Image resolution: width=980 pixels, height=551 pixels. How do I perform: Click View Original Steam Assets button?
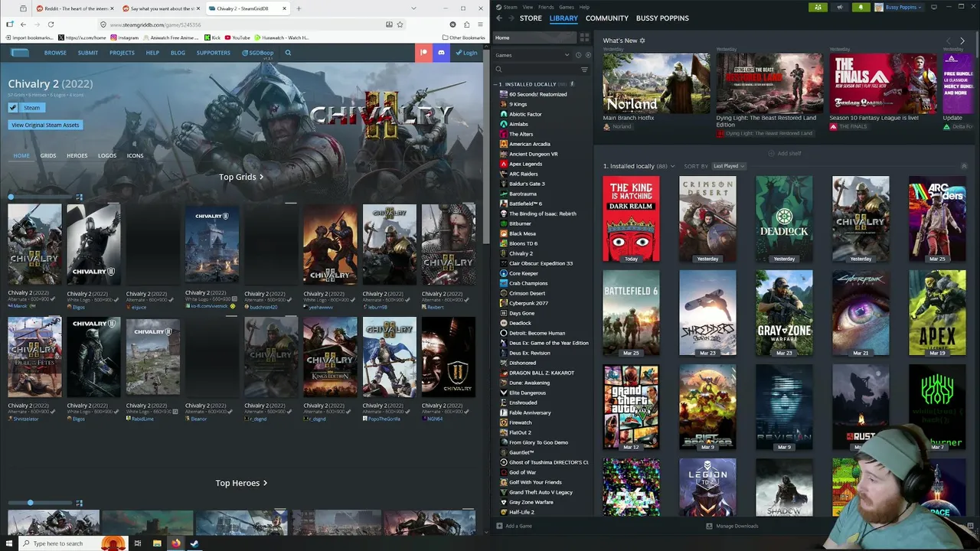coord(45,125)
